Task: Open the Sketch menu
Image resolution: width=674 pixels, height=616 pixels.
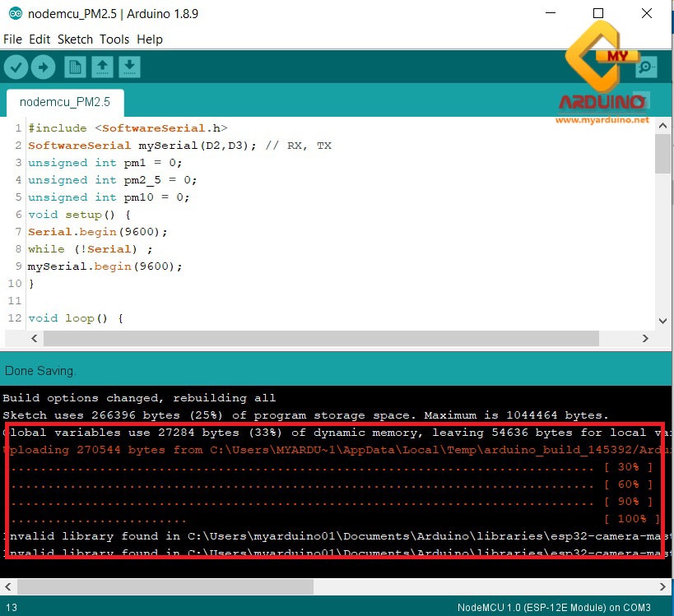Action: click(x=74, y=39)
